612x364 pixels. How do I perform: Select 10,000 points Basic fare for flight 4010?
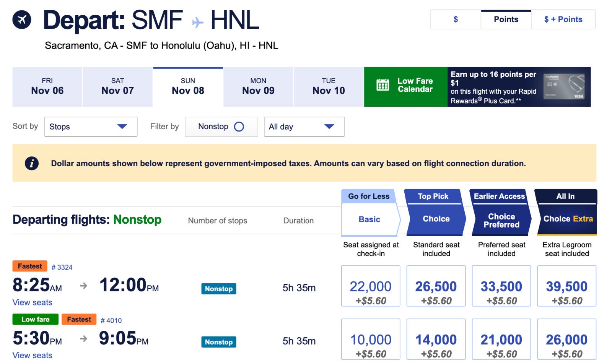[x=371, y=339]
